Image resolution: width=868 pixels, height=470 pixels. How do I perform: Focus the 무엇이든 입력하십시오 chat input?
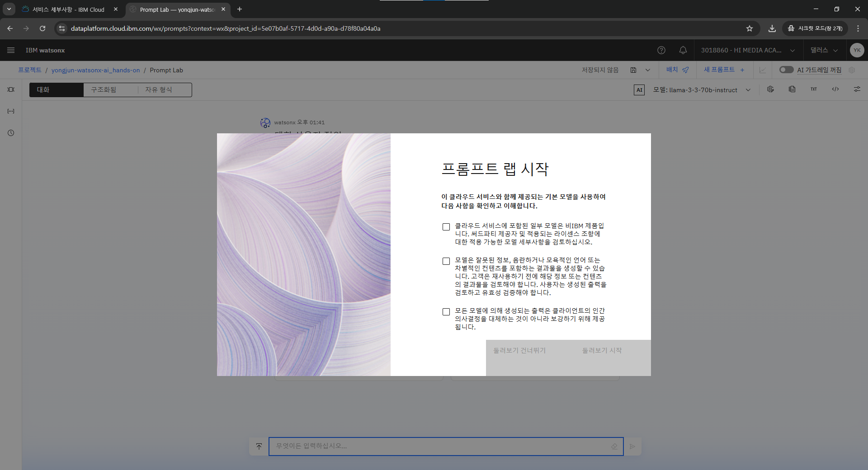coord(446,446)
